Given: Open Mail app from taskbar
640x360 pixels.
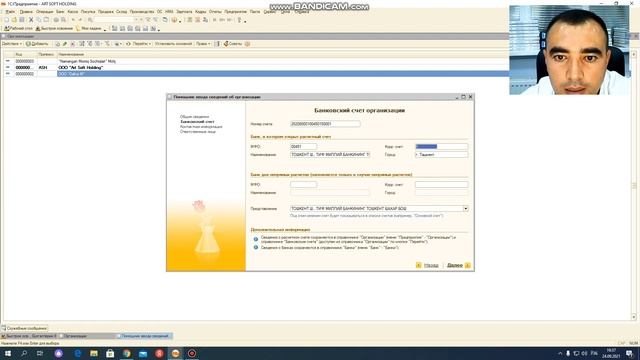Looking at the screenshot, I should click(143, 353).
